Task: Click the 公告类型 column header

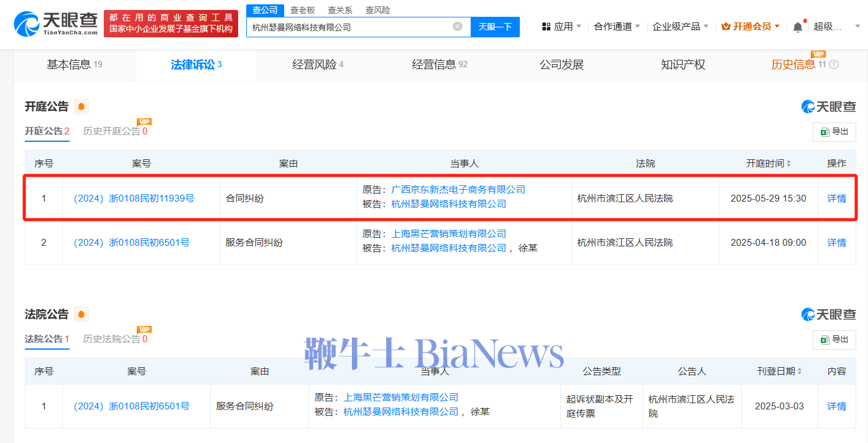Action: [601, 371]
